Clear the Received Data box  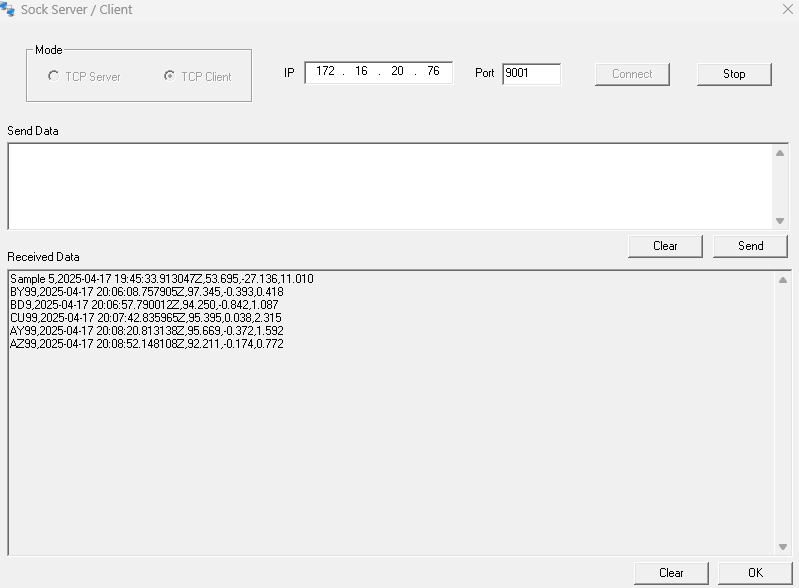coord(671,573)
